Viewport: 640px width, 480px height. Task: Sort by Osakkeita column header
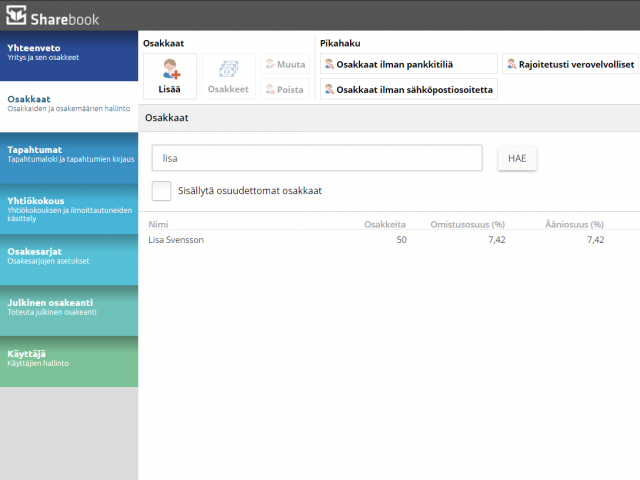[x=385, y=225]
